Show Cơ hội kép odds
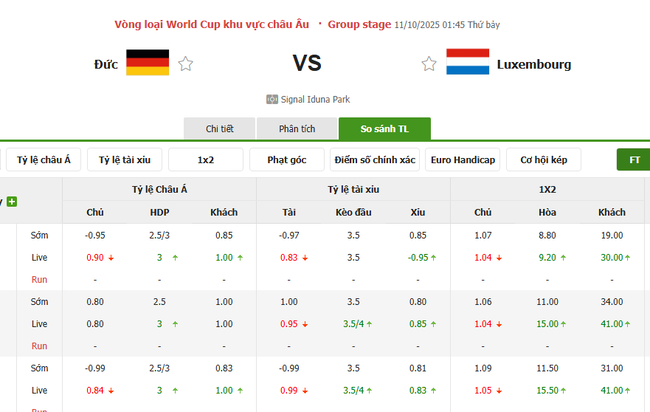This screenshot has height=412, width=650. [x=544, y=160]
